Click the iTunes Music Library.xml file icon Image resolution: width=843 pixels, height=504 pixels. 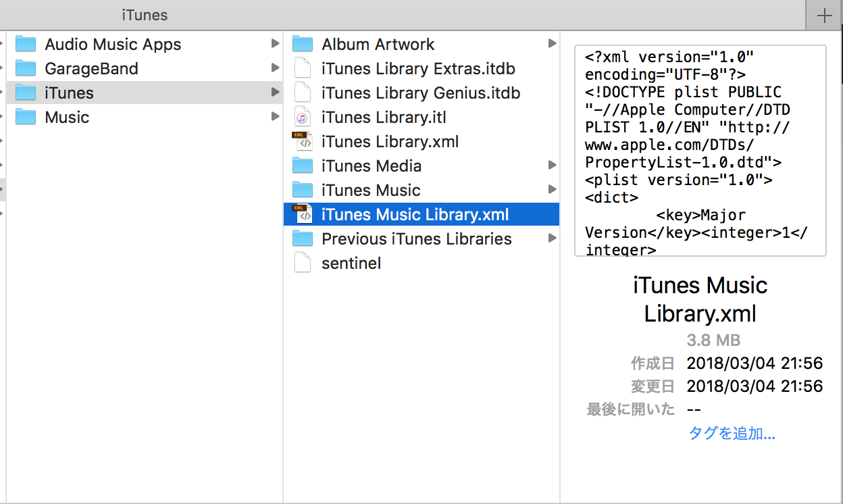pyautogui.click(x=303, y=214)
